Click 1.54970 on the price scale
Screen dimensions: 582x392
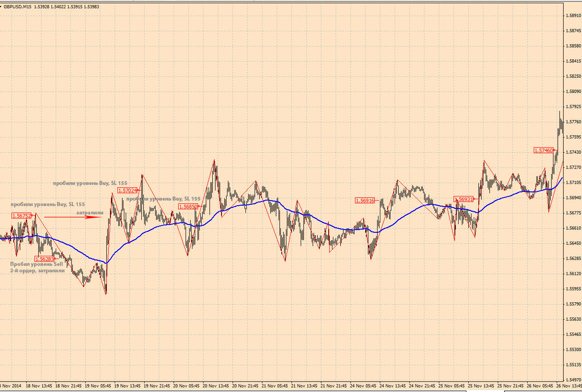(x=572, y=380)
